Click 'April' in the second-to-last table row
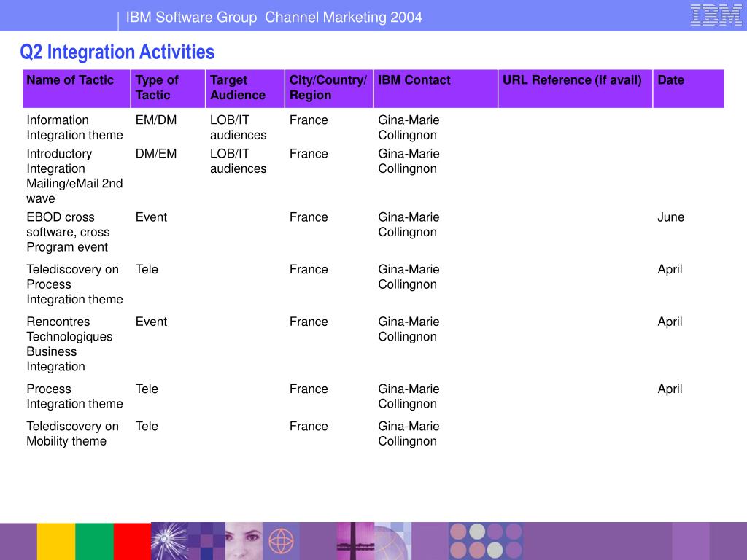This screenshot has width=747, height=560. (x=670, y=389)
